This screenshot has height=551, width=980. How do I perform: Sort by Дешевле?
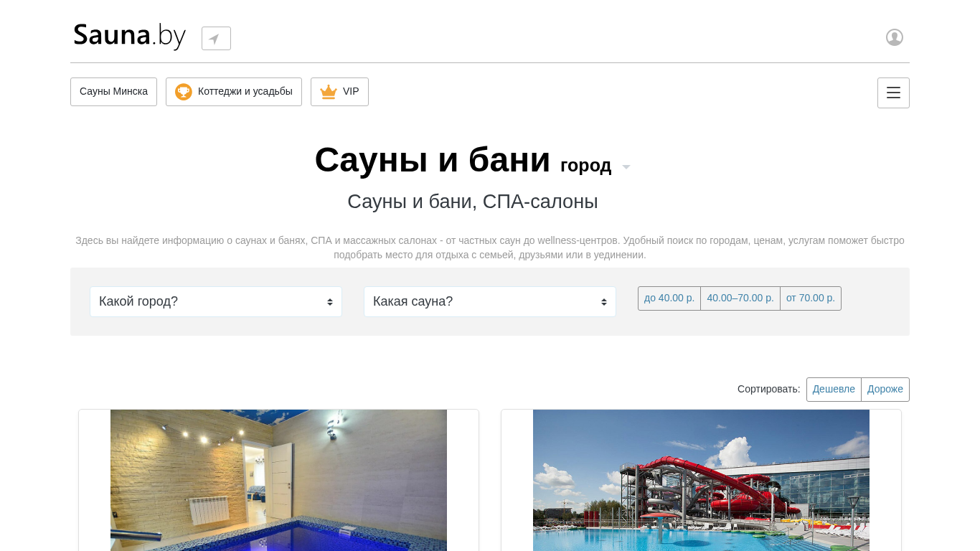(834, 390)
